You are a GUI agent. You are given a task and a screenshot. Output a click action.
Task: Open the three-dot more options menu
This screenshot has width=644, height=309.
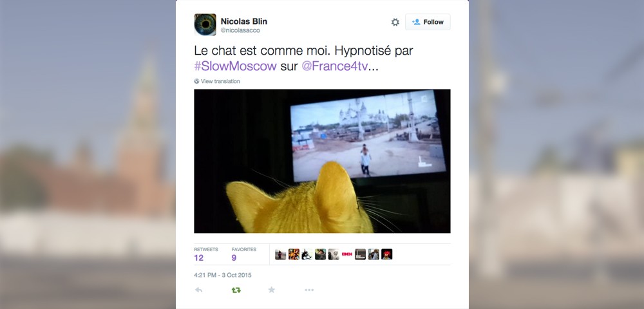coord(309,290)
